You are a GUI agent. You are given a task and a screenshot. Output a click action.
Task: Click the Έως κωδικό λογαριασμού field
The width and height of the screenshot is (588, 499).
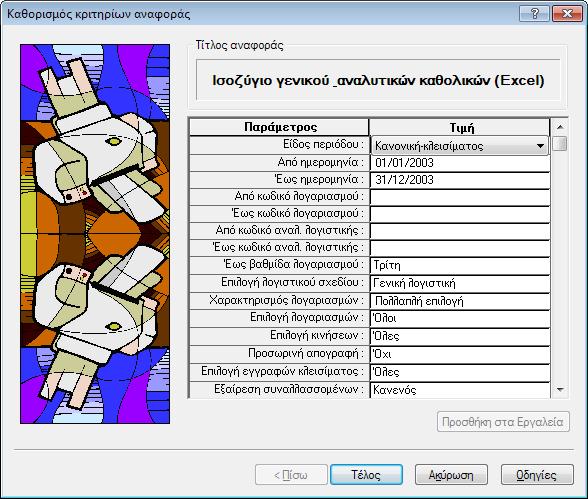coord(460,214)
